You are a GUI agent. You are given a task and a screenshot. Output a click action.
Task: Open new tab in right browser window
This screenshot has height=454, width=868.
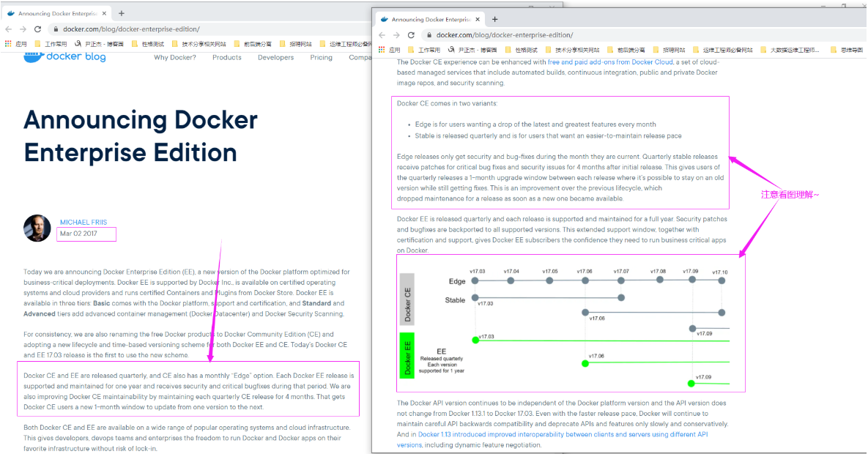coord(495,19)
